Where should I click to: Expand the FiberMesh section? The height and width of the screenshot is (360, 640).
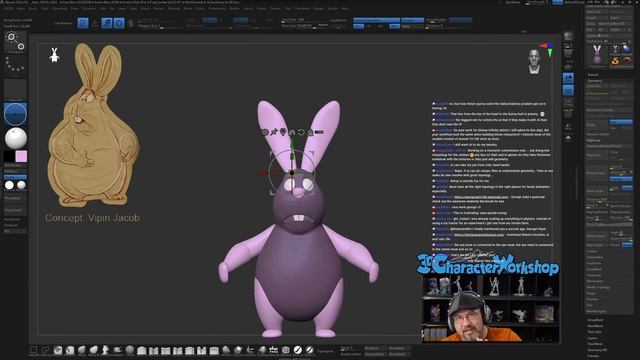pyautogui.click(x=595, y=344)
